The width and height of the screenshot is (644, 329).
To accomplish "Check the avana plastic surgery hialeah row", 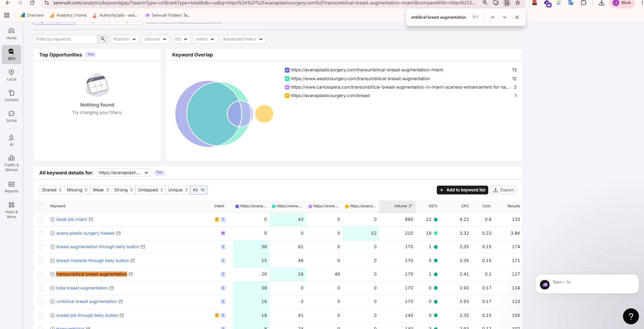I will click(x=41, y=233).
